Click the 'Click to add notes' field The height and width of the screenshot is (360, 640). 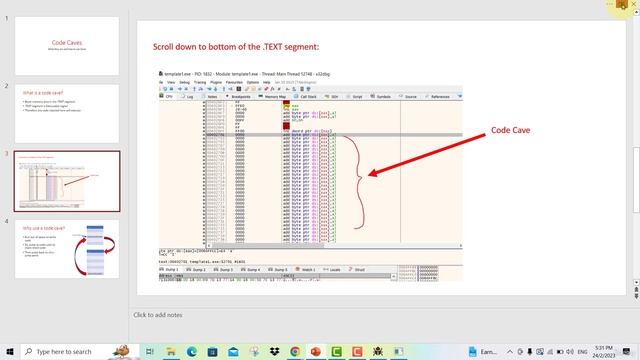tap(158, 315)
